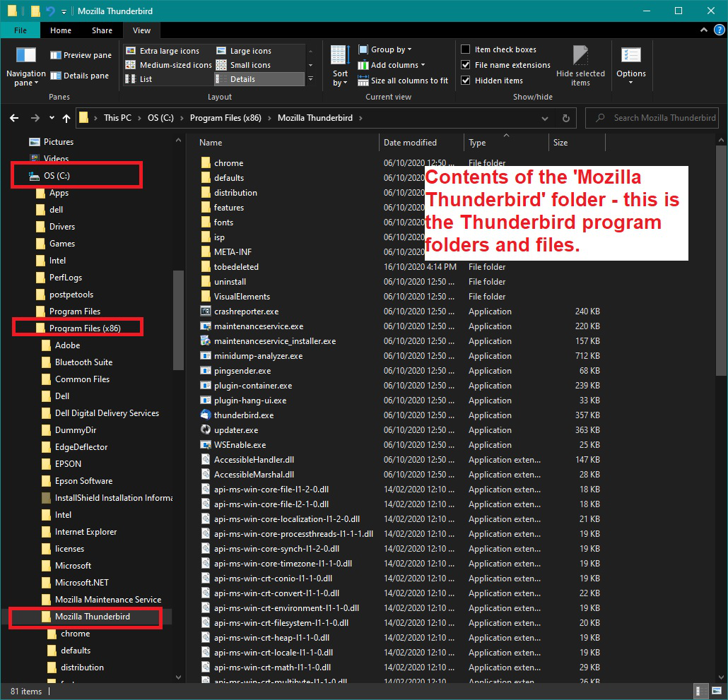
Task: Switch to the Home ribbon tab
Action: tap(61, 30)
